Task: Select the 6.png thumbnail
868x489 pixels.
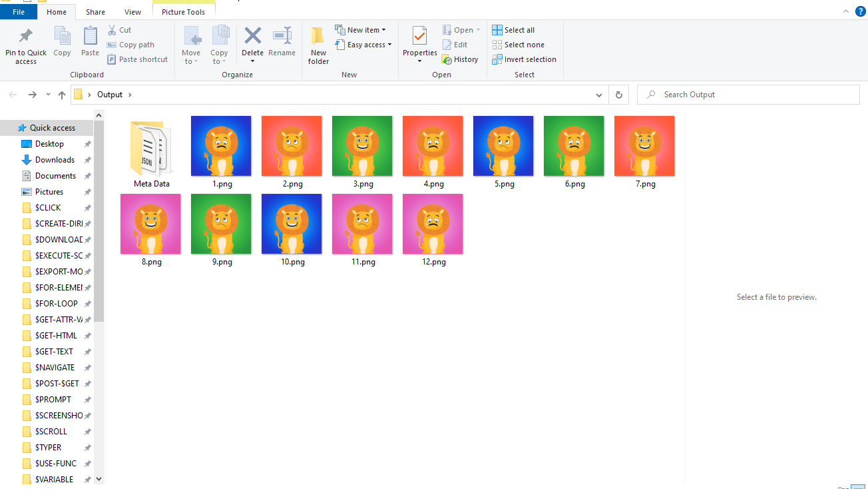Action: 574,146
